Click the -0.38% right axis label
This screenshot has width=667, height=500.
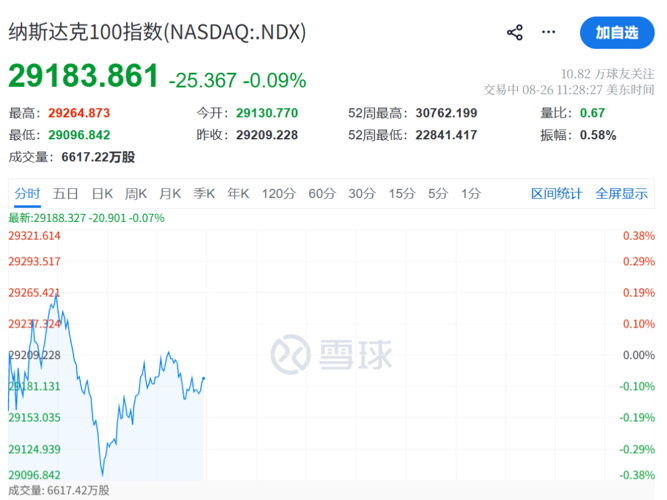coord(637,475)
